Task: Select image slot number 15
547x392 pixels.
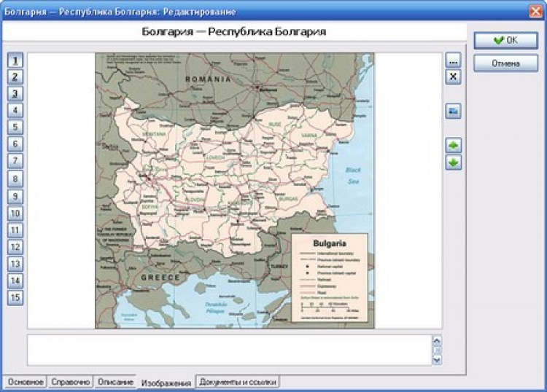Action: tap(15, 297)
